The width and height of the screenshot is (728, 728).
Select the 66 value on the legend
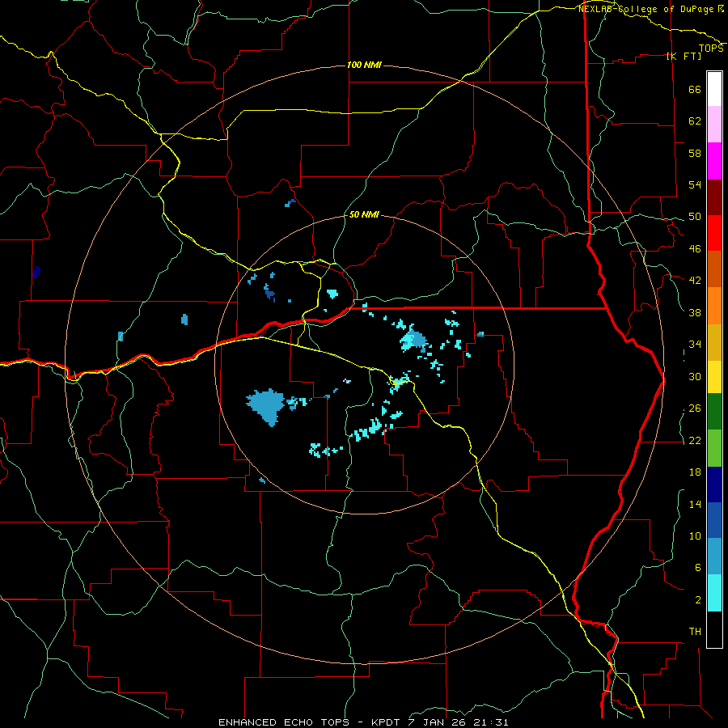(x=695, y=90)
